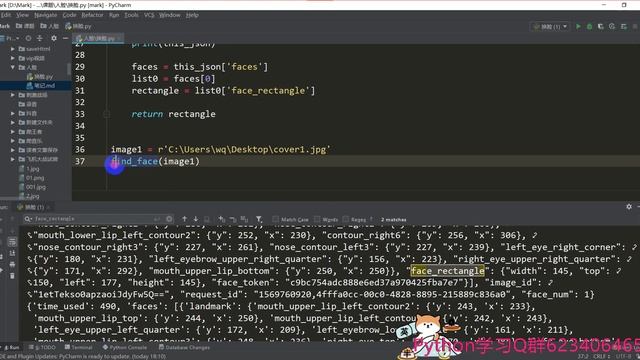
Task: Click the fold marker at line 33
Action: (107, 114)
